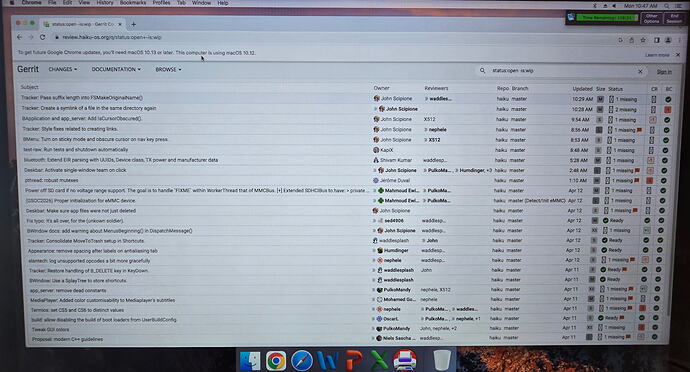The image size is (690, 372).
Task: Close the Gerrit Chrome tab
Action: [120, 24]
